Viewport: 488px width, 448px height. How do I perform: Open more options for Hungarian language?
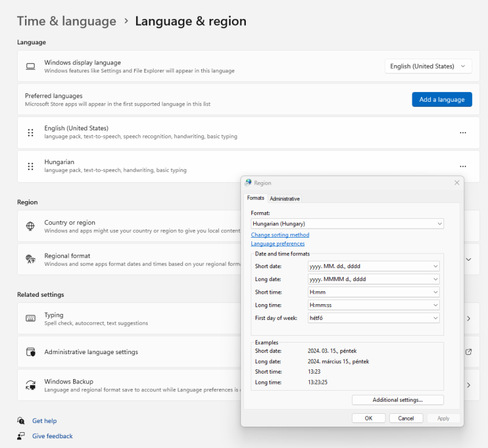click(x=463, y=166)
